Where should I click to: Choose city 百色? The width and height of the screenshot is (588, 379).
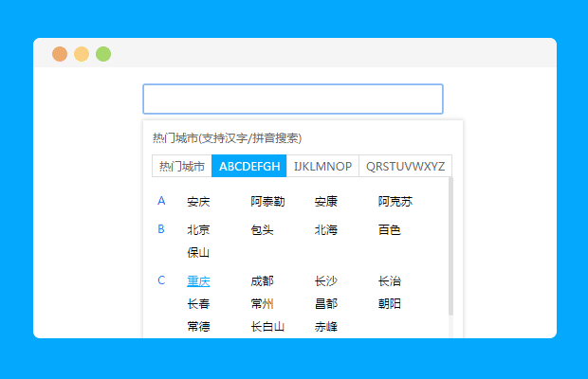point(390,229)
